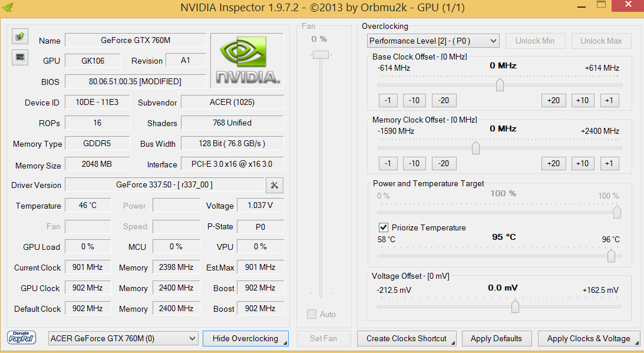Click the Subvendor field ACER (1025)
Screen dimensions: 644x353
[x=232, y=102]
